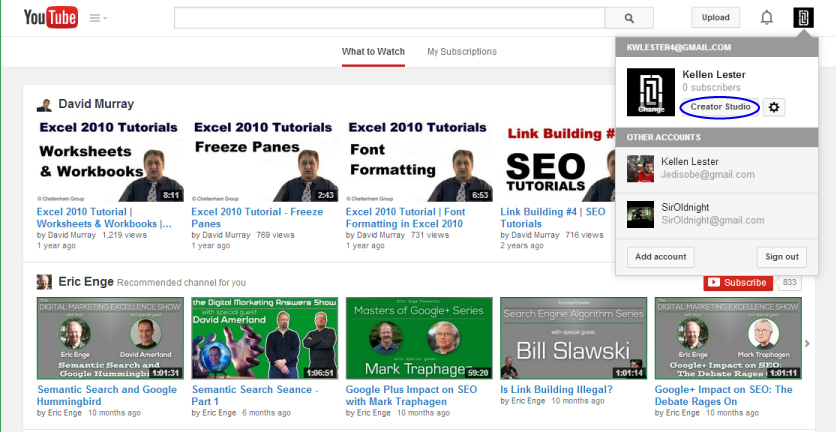This screenshot has width=836, height=432.
Task: Open Freeze Panes video thumbnail
Action: (264, 160)
